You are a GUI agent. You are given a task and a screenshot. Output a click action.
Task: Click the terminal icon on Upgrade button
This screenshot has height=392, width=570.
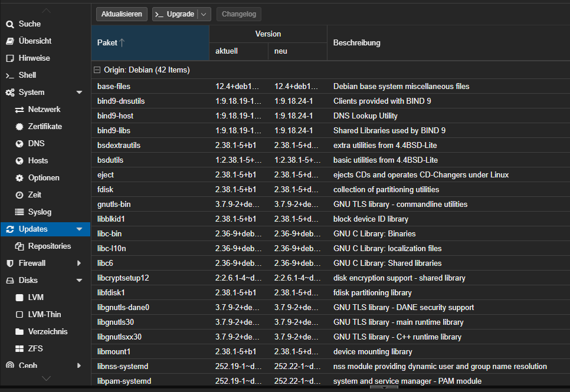point(159,15)
